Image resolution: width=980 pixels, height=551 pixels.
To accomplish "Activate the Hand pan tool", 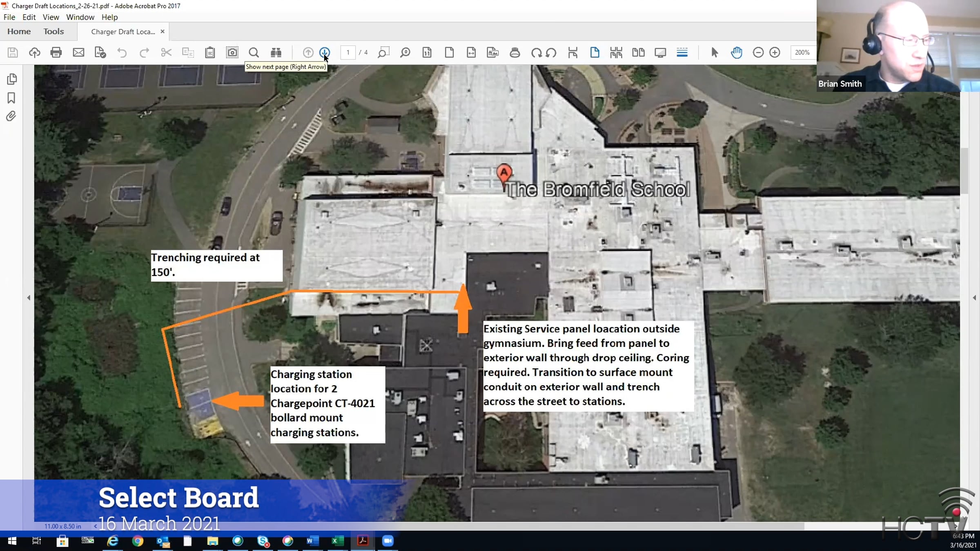I will 737,52.
